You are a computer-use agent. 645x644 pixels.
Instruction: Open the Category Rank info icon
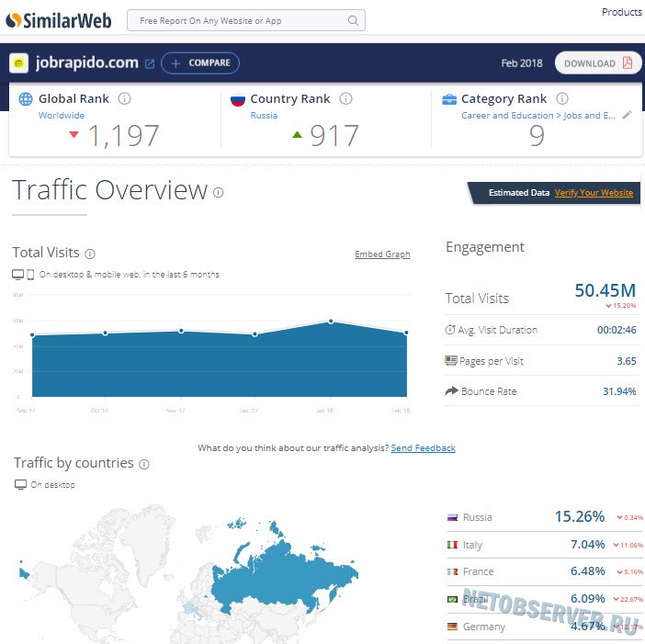point(562,98)
